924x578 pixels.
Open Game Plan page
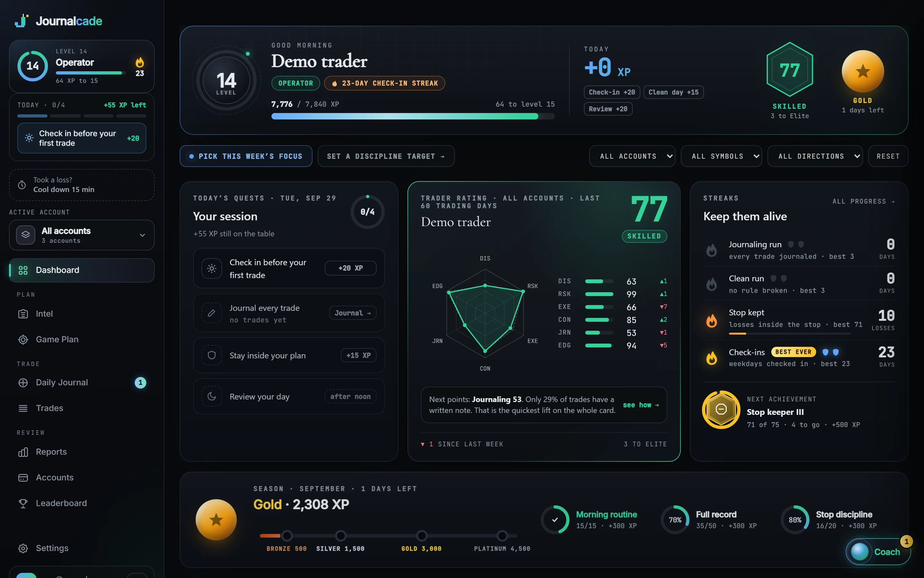click(82, 339)
